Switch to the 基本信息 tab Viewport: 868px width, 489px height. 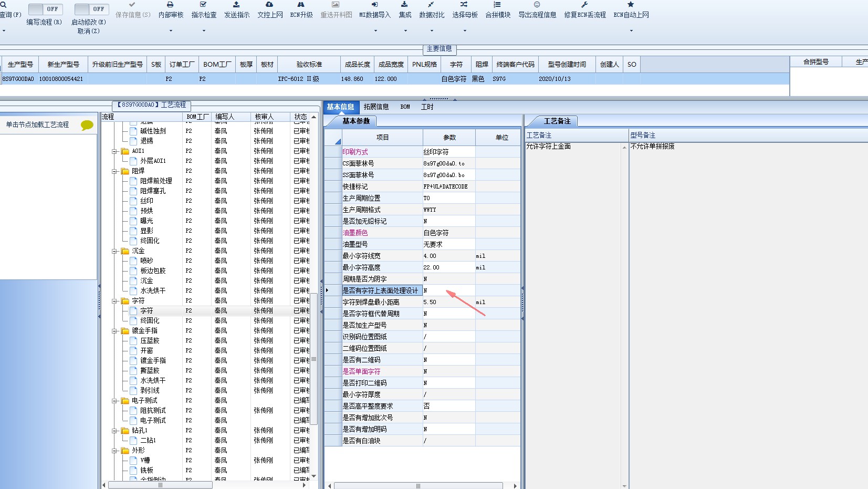[341, 107]
